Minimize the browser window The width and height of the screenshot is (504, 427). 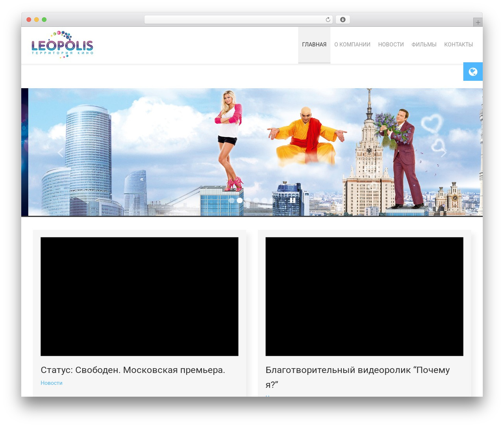[x=37, y=20]
